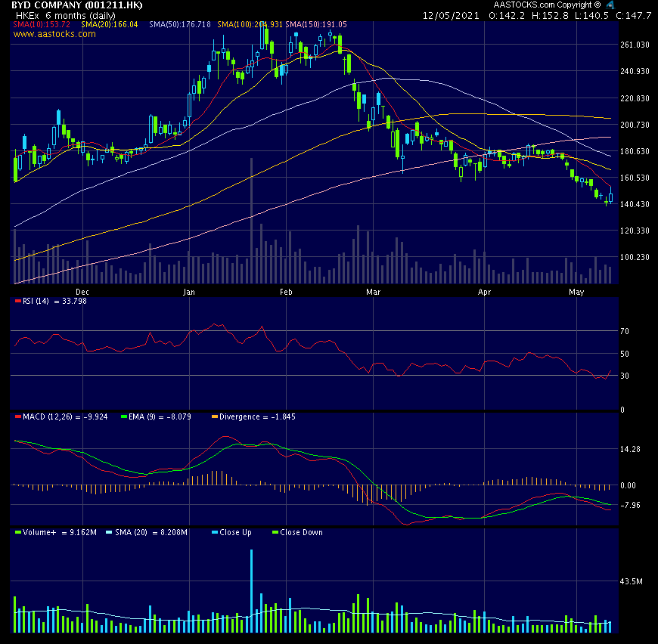Click the RSI 70 level label
Screen dimensions: 658x644
coord(625,331)
